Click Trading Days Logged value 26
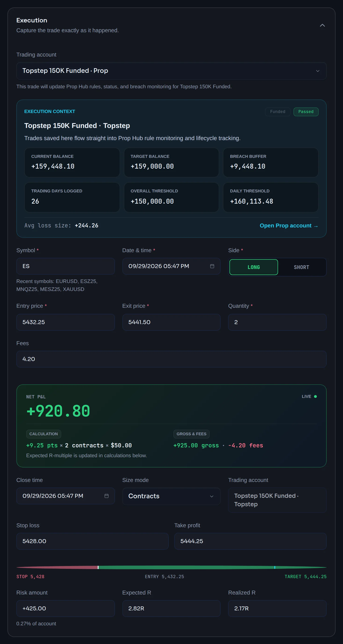The height and width of the screenshot is (644, 343). [x=35, y=201]
